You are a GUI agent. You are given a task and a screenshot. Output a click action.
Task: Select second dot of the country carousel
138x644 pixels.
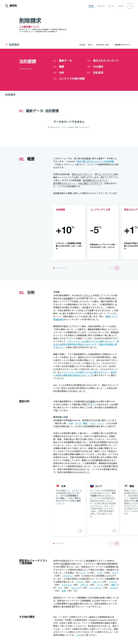[56, 544]
